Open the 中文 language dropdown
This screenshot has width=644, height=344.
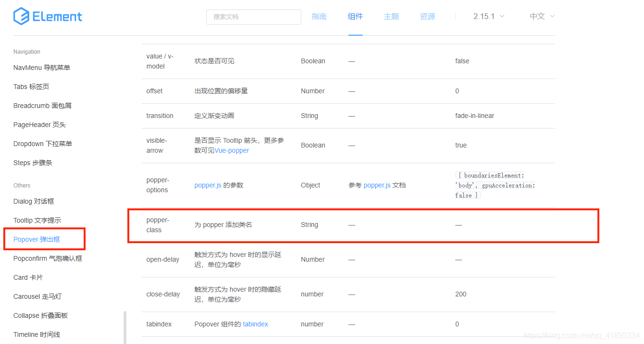(x=538, y=16)
